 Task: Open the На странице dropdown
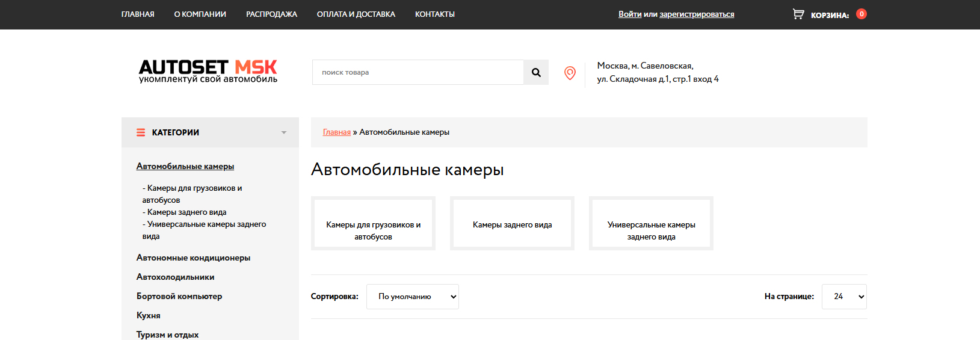tap(844, 297)
